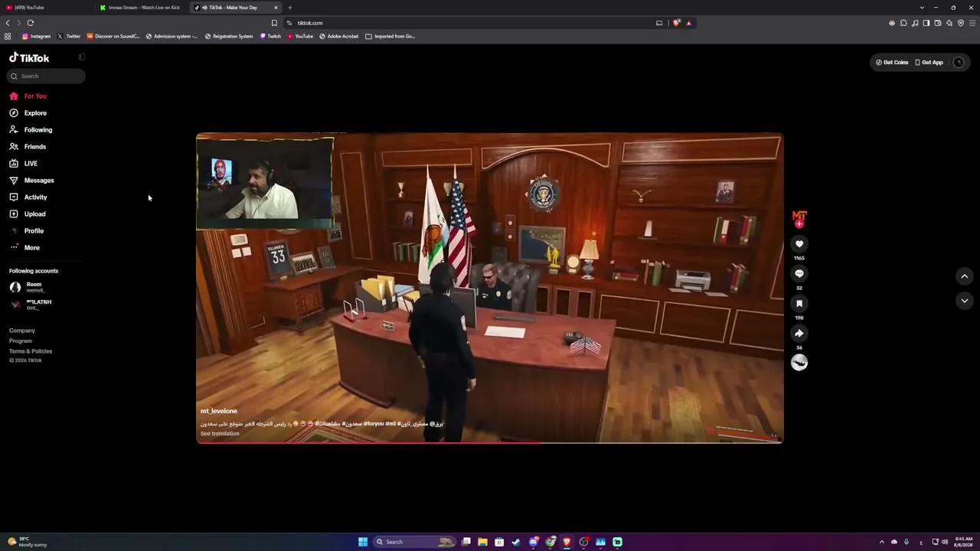The height and width of the screenshot is (551, 980).
Task: Go to the previous video with up arrow
Action: click(965, 276)
